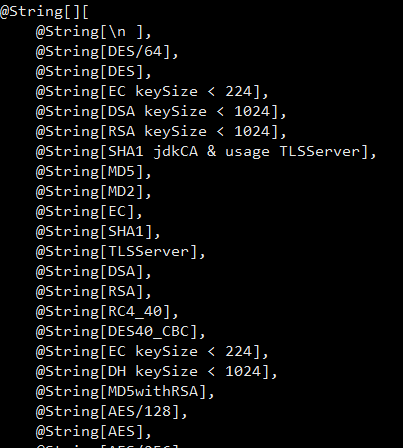This screenshot has width=403, height=448.
Task: Click the @String[][ header line
Action: coord(44,12)
